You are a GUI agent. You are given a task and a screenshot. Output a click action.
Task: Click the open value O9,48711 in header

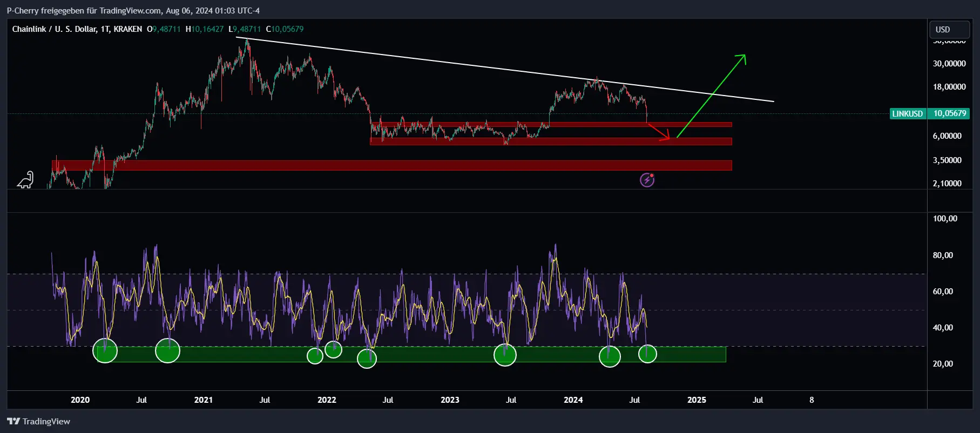[x=164, y=29]
